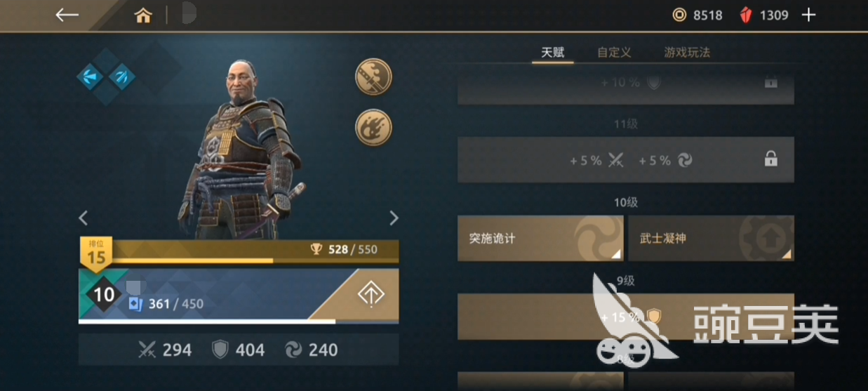Tap the trophy progress bar 528/550
The height and width of the screenshot is (391, 868).
239,251
